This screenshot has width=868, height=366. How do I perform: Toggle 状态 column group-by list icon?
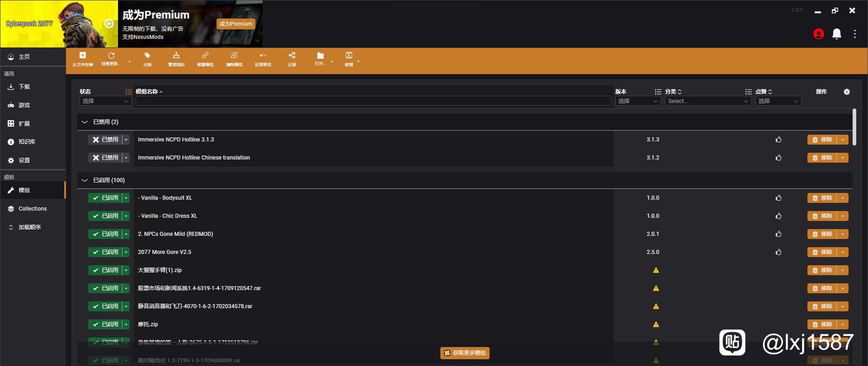tap(128, 92)
